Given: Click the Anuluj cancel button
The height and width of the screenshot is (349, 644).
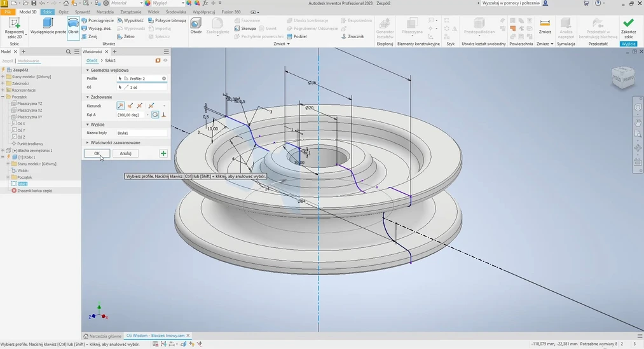Looking at the screenshot, I should click(125, 153).
